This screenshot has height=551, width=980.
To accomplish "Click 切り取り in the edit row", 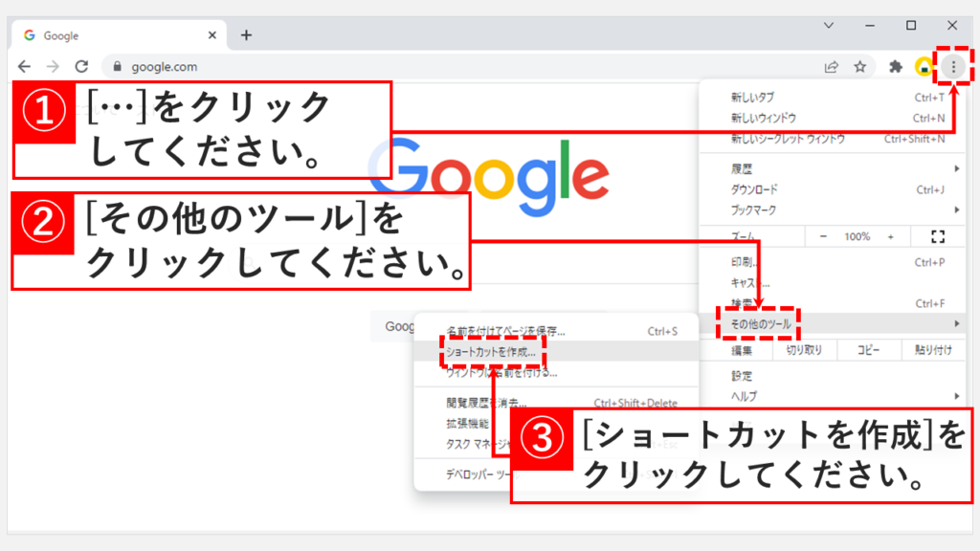I will coord(804,350).
